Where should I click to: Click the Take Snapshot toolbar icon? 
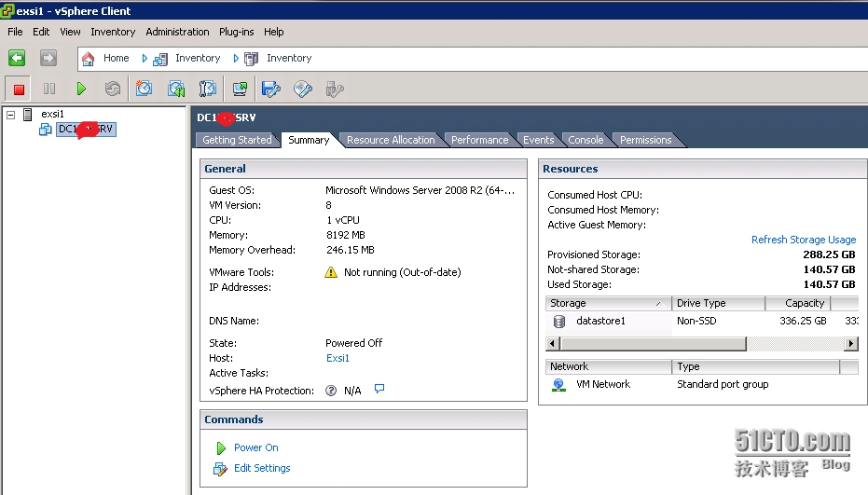pos(144,89)
